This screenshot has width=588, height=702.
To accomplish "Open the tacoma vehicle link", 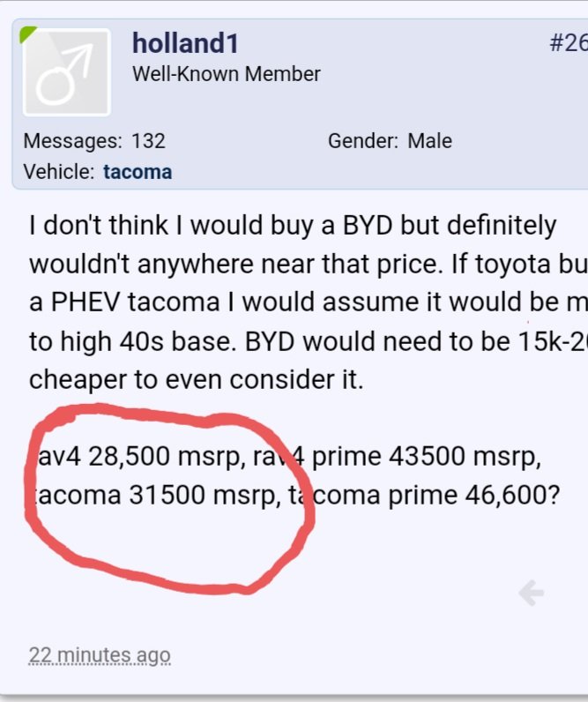I will pos(138,172).
